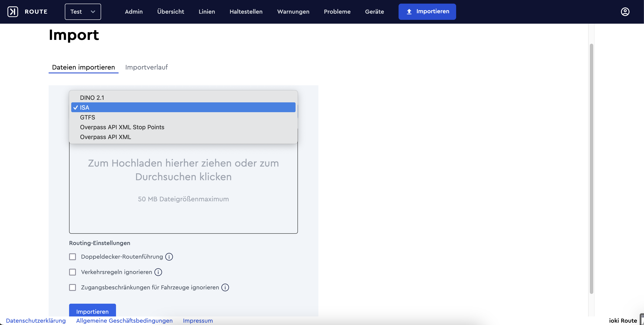Image resolution: width=644 pixels, height=325 pixels.
Task: Pick Overpass API XML Stop Points
Action: click(122, 127)
